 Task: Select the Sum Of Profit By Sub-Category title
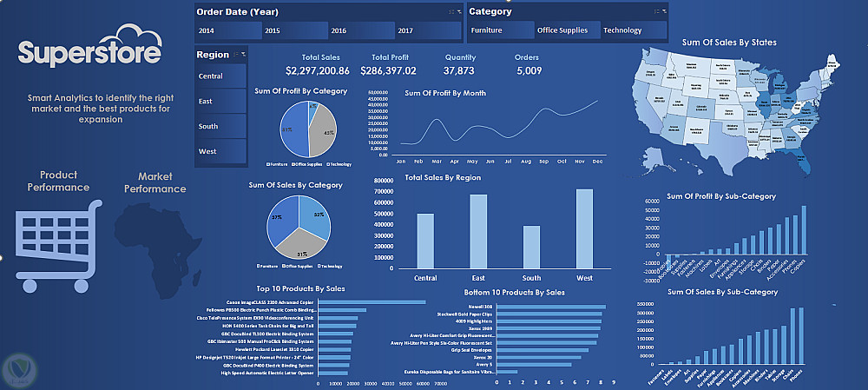(721, 196)
